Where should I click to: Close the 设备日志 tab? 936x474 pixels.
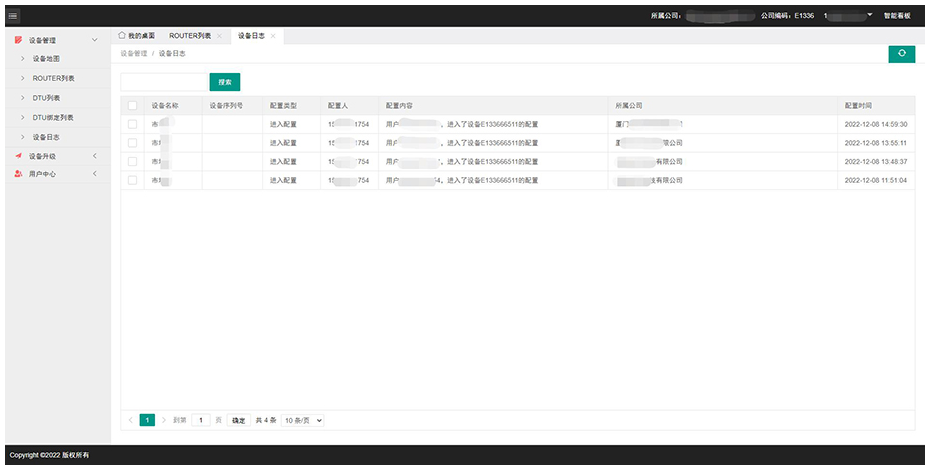click(273, 36)
